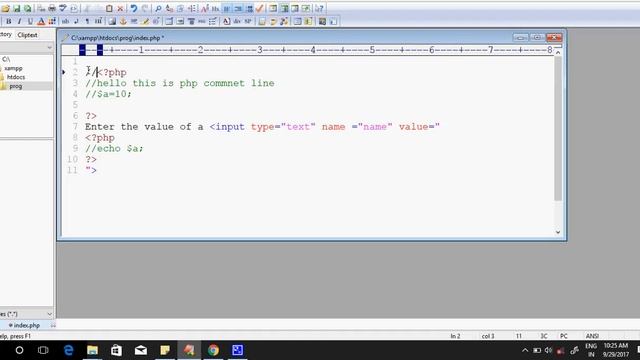Insert HTML comment pencil icon

[x=145, y=21]
